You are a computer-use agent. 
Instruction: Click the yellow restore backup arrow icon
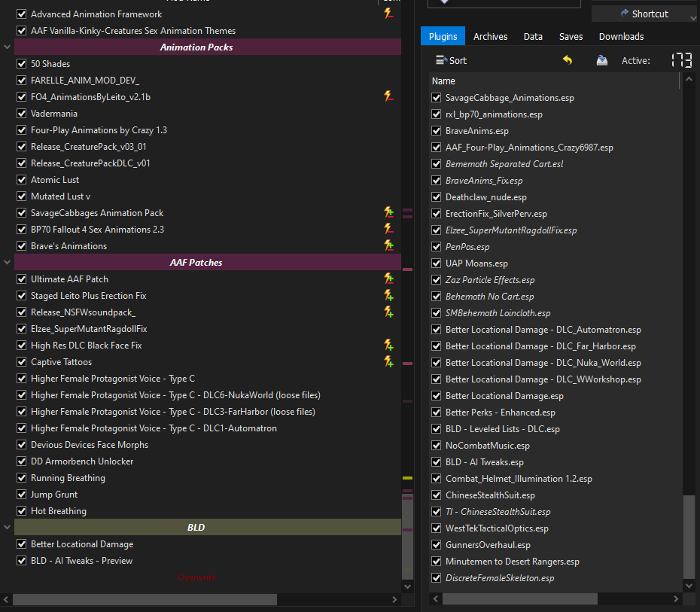click(x=568, y=60)
